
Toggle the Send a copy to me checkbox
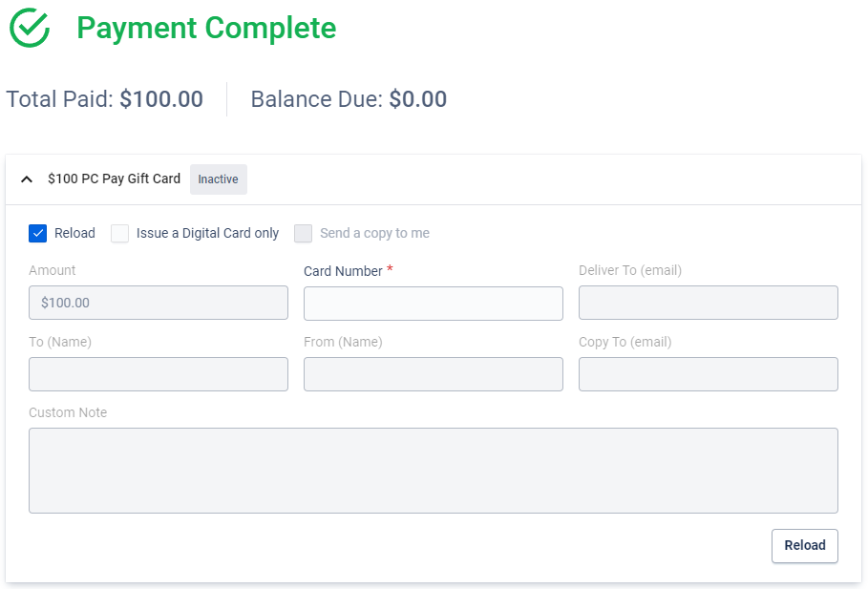(x=304, y=234)
